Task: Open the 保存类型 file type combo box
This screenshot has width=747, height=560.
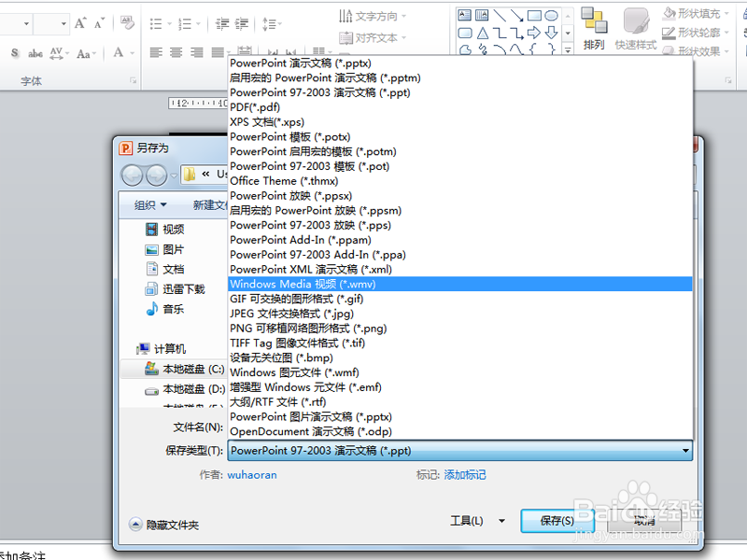Action: point(460,451)
